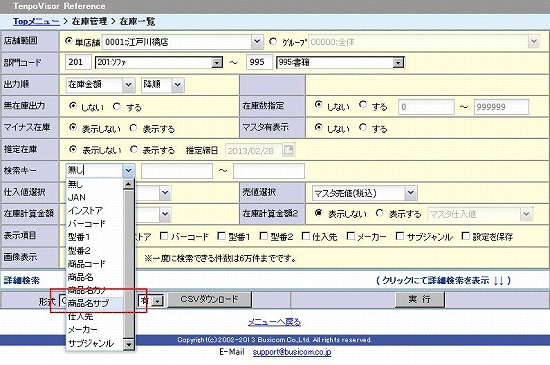Open the Topメニュー breadcrumb link
Screen dimensions: 550x365
(x=36, y=21)
